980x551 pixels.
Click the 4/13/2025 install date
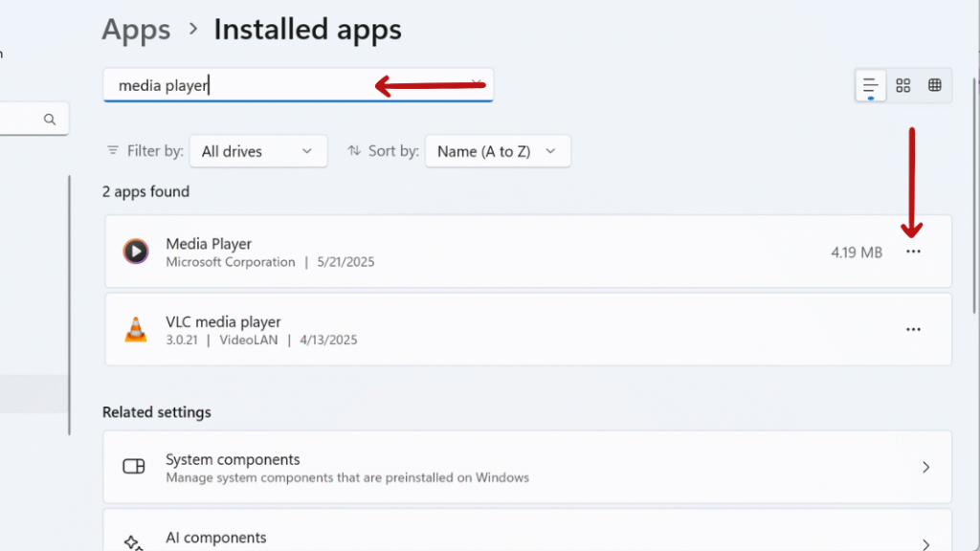(x=328, y=341)
